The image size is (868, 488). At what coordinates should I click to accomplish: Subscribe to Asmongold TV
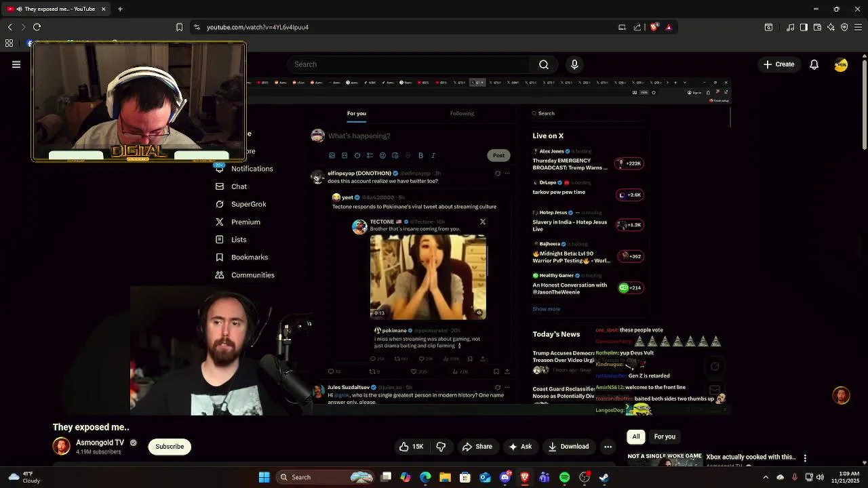(x=170, y=447)
